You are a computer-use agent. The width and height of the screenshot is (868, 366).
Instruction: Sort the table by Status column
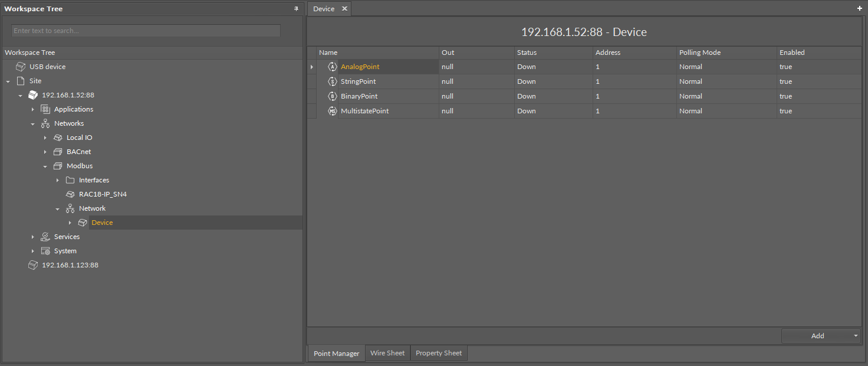coord(527,53)
